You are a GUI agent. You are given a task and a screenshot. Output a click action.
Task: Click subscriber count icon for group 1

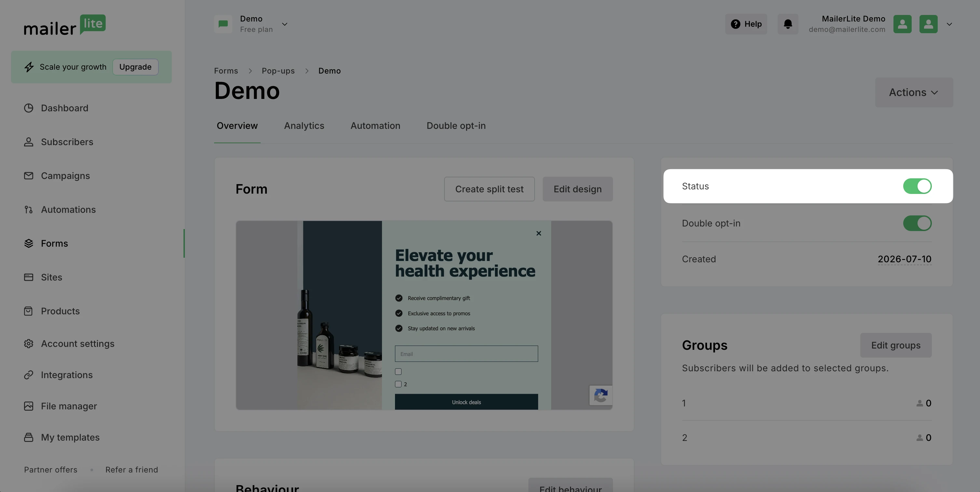point(919,403)
